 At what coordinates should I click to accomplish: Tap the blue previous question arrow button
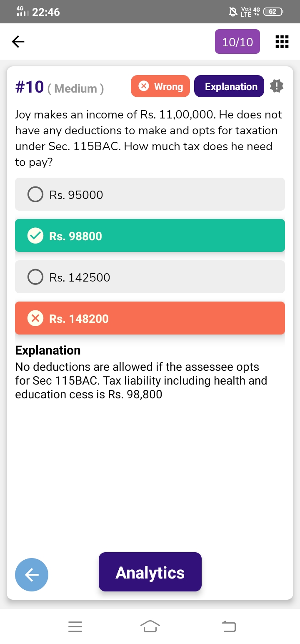tap(32, 574)
